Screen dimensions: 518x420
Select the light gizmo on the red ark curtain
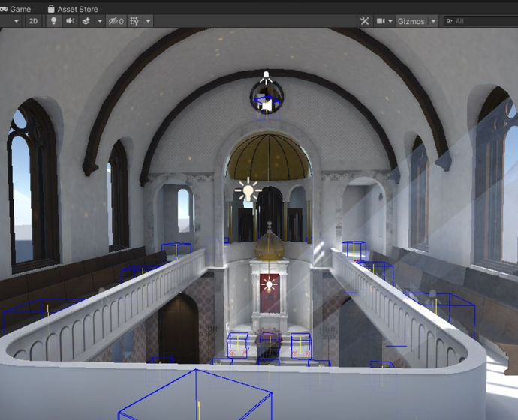click(x=269, y=285)
